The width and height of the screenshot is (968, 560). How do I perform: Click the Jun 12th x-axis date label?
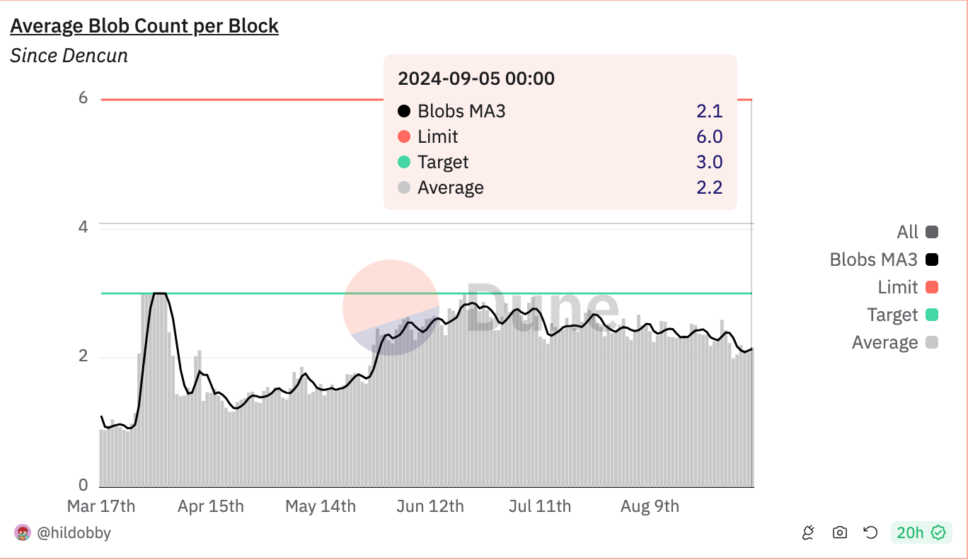(x=430, y=506)
